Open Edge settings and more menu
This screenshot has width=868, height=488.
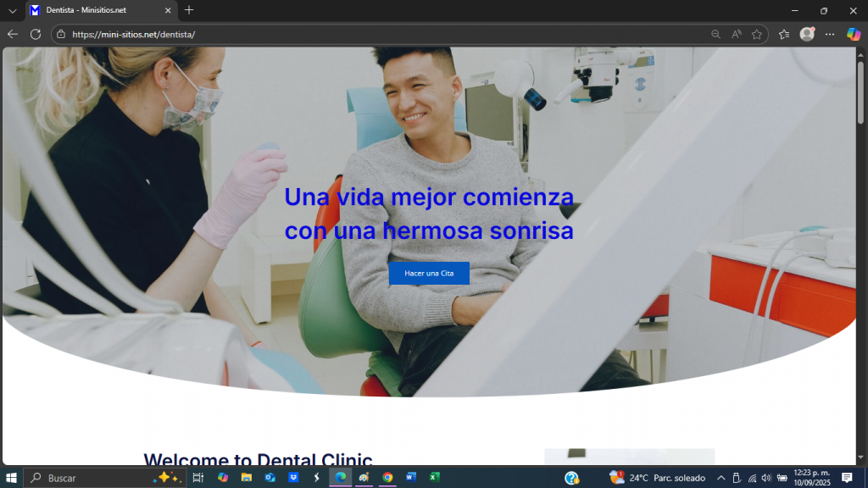click(830, 34)
